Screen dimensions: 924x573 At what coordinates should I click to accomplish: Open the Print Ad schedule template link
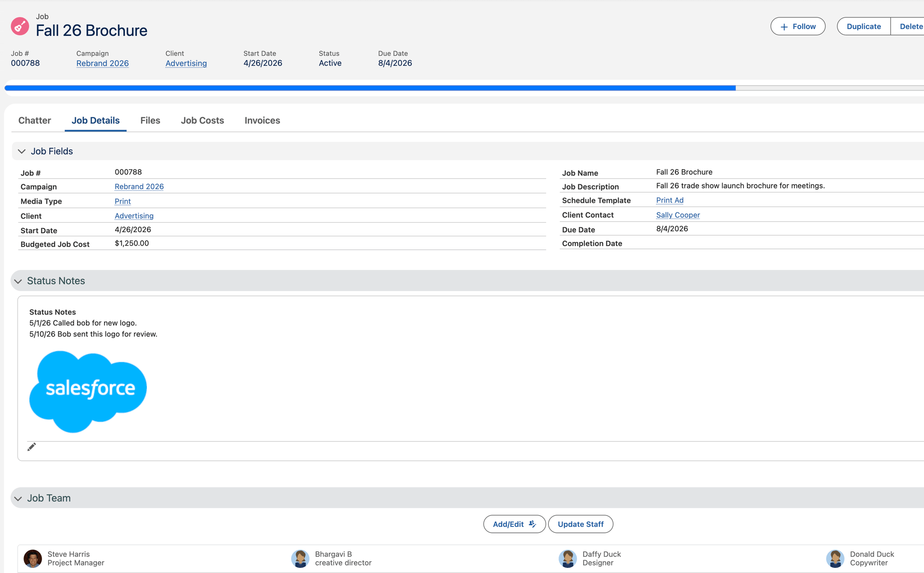(670, 200)
